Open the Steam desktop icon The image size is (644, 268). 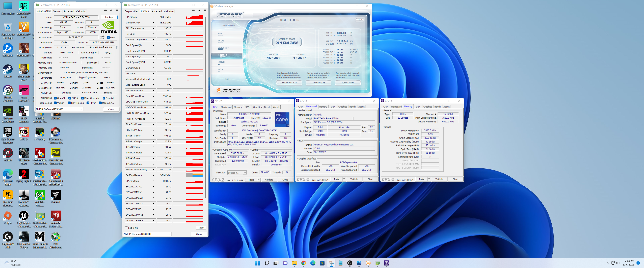[x=8, y=71]
